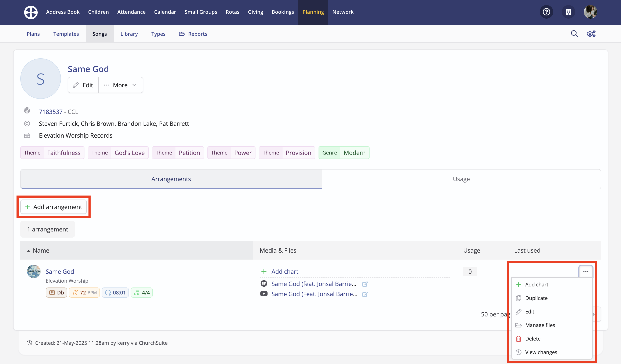Screen dimensions: 621x364
Task: Click the God's Love theme tag
Action: pyautogui.click(x=118, y=153)
